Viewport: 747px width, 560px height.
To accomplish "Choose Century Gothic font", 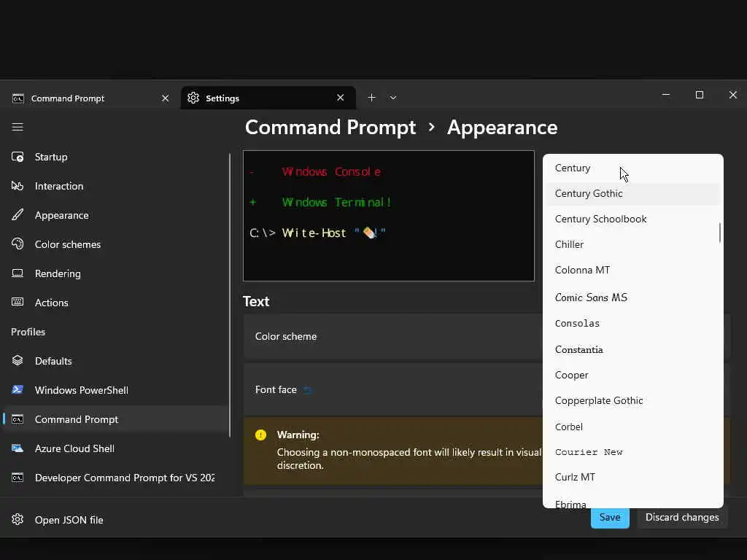I will coord(632,193).
